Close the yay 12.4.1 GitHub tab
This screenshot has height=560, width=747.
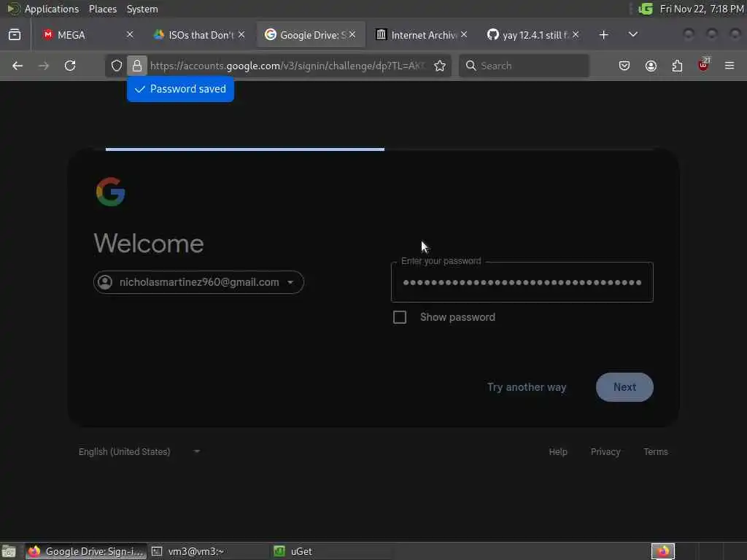coord(576,35)
